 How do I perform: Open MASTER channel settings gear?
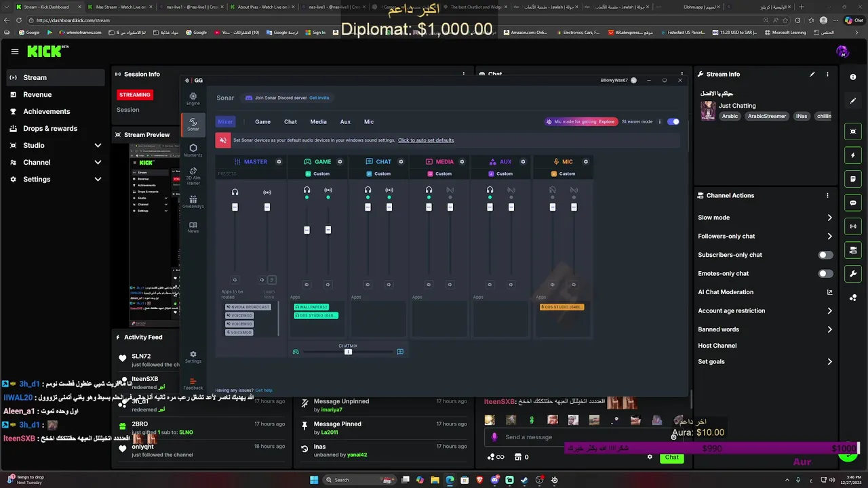pos(279,162)
